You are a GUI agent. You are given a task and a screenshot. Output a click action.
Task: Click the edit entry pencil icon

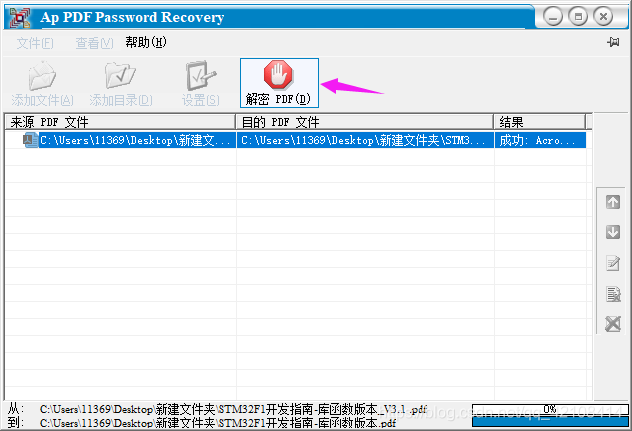pyautogui.click(x=613, y=263)
